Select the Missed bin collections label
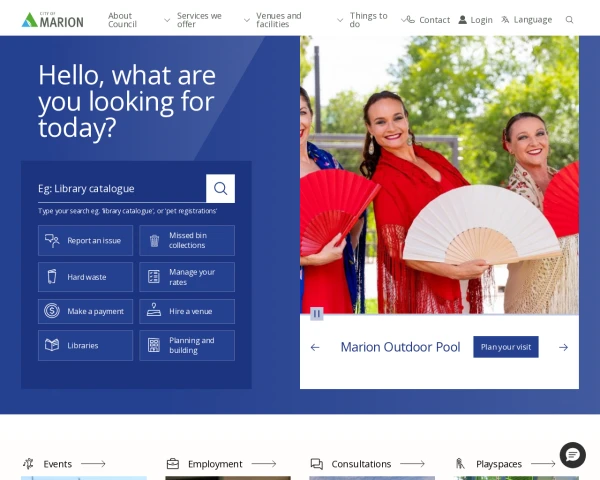The width and height of the screenshot is (600, 480). point(188,240)
